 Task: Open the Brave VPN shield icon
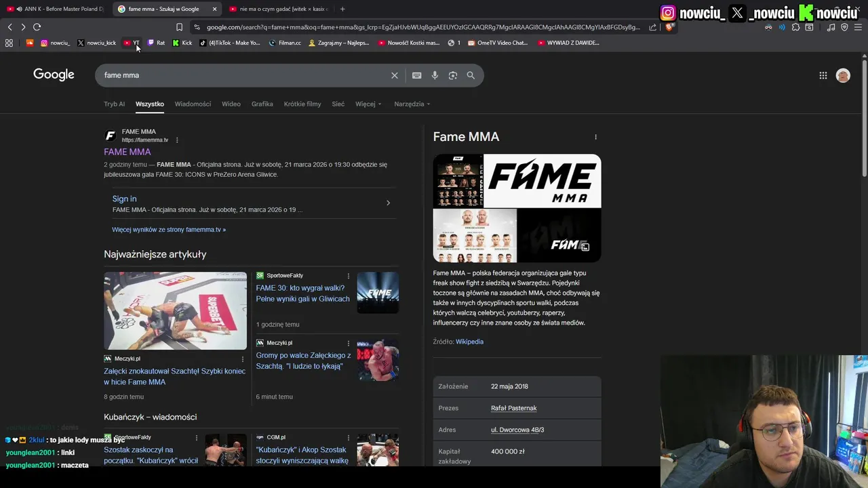(x=844, y=27)
